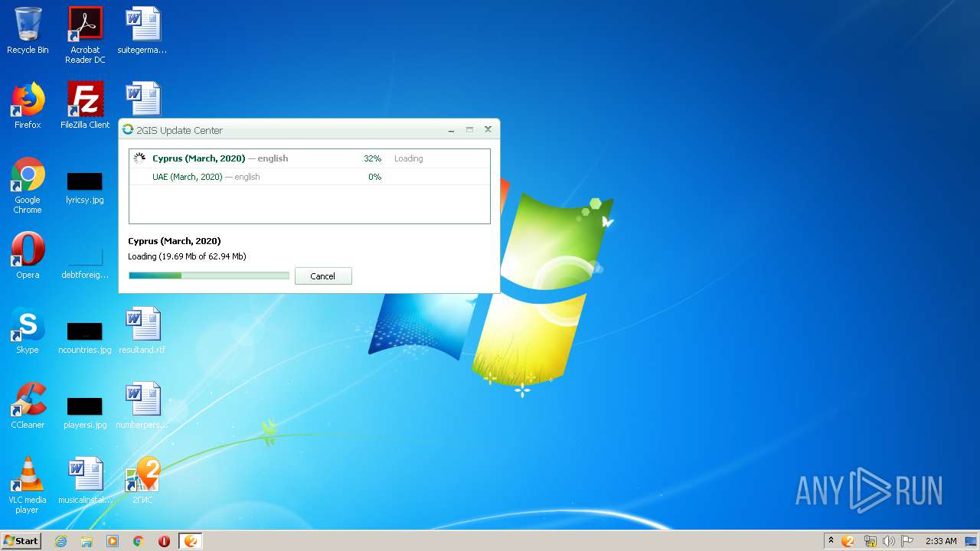980x551 pixels.
Task: Open Windows Explorer from taskbar
Action: coord(87,541)
